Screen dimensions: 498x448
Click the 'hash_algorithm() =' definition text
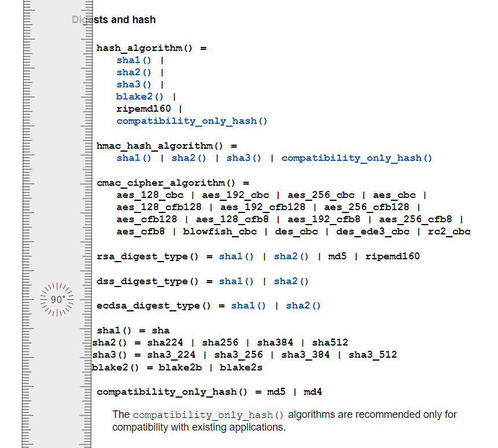[x=152, y=48]
